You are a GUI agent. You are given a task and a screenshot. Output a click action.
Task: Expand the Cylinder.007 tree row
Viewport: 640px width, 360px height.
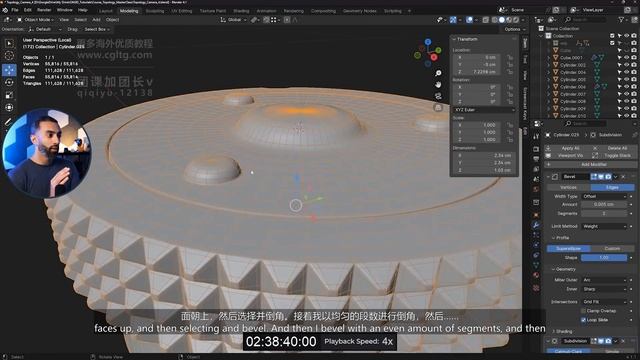click(x=549, y=94)
